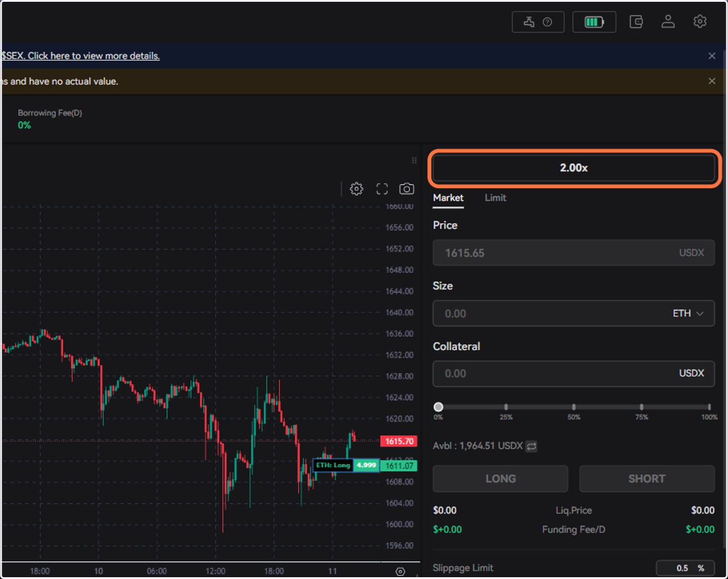Click the green battery status button
This screenshot has height=579, width=728.
click(x=594, y=22)
